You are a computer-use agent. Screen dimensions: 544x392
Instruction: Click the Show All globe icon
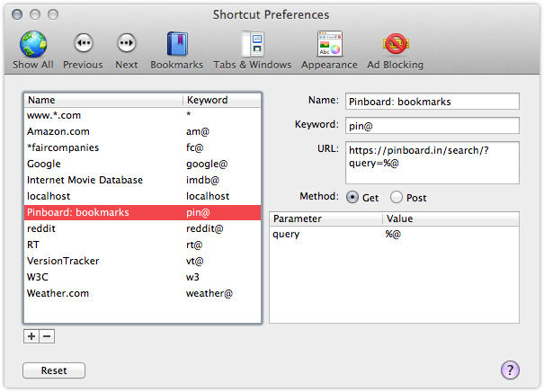coord(33,45)
